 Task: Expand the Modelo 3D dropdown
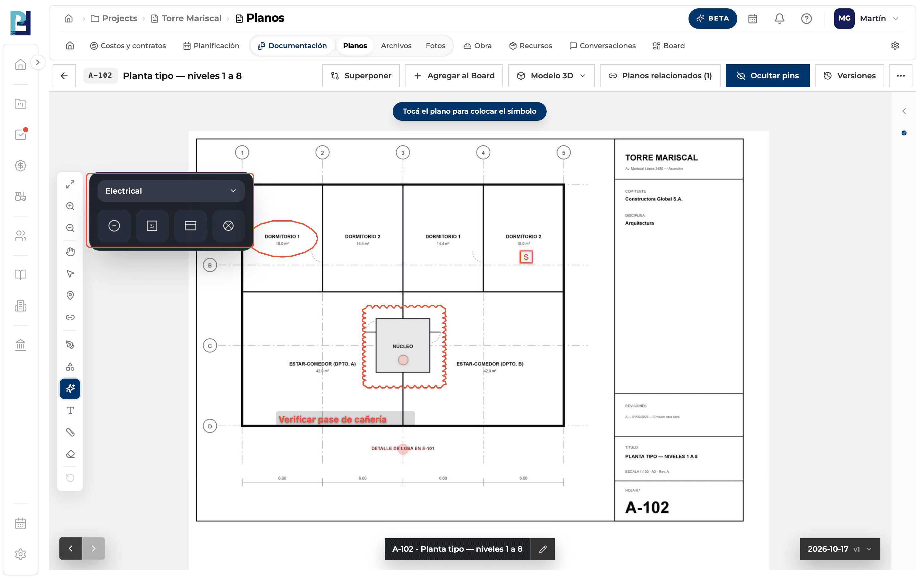[x=551, y=76]
